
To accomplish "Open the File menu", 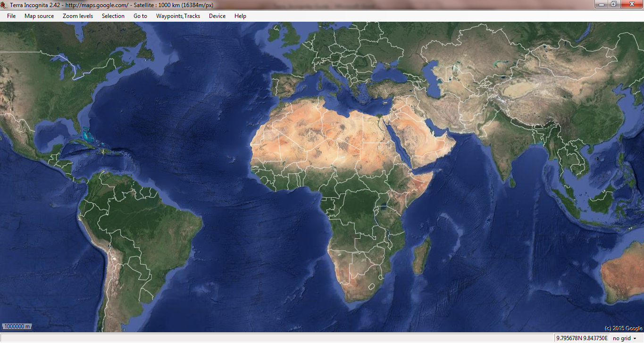I will tap(11, 16).
